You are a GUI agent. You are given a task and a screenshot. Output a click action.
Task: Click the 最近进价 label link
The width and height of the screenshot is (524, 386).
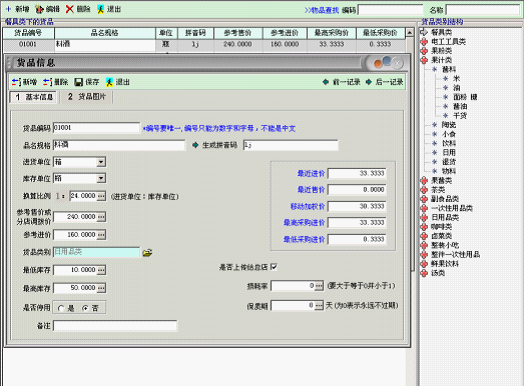[x=311, y=173]
